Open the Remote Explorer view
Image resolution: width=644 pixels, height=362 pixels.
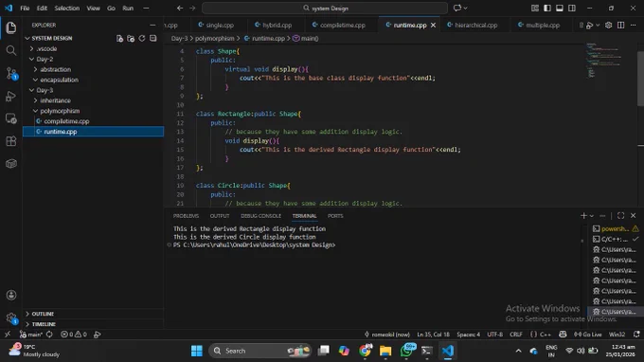(x=11, y=118)
